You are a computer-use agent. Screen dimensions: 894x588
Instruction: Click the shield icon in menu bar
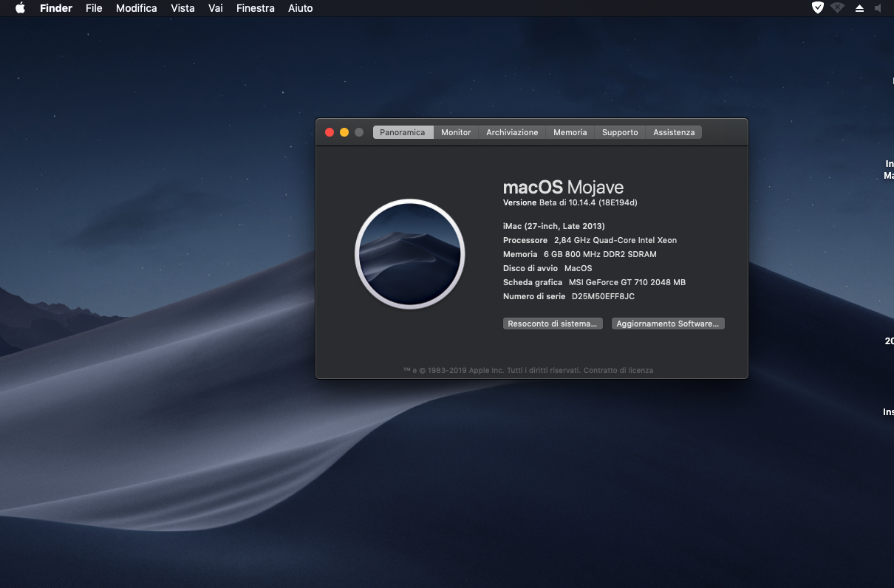(817, 8)
